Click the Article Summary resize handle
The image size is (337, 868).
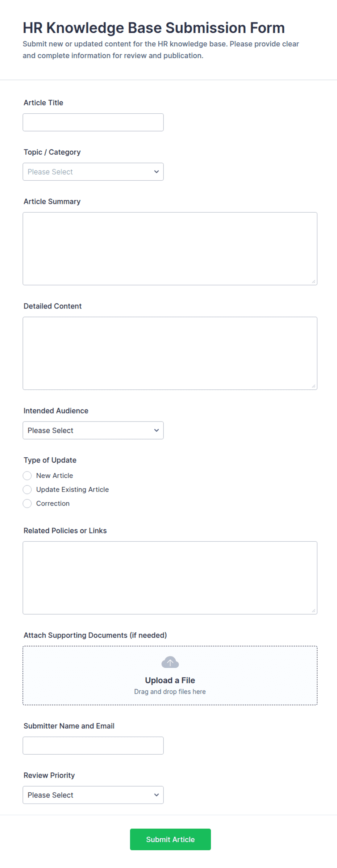coord(313,281)
